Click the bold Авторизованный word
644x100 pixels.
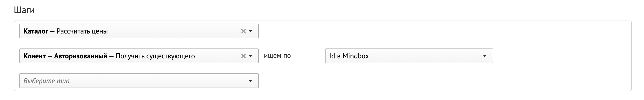[81, 56]
